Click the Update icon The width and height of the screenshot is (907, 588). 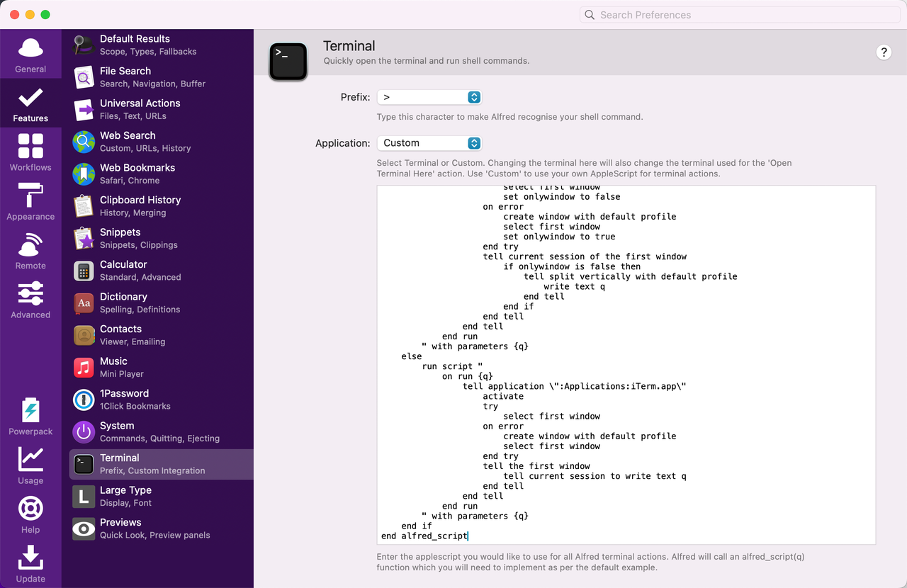30,564
